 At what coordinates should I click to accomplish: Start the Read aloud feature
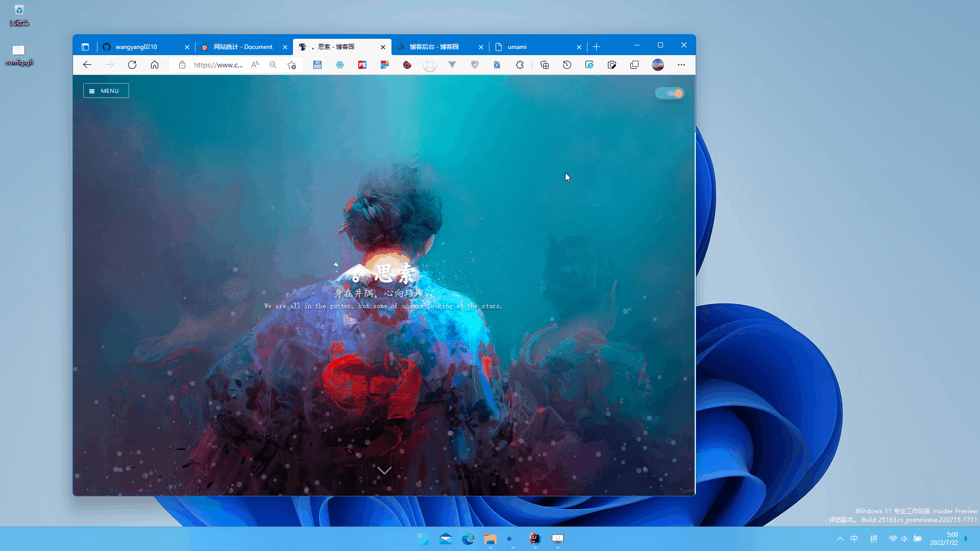point(255,65)
